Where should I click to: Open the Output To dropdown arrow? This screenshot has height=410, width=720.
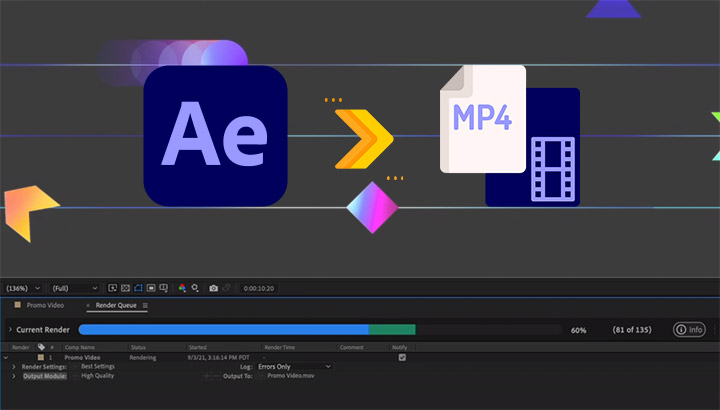point(261,376)
